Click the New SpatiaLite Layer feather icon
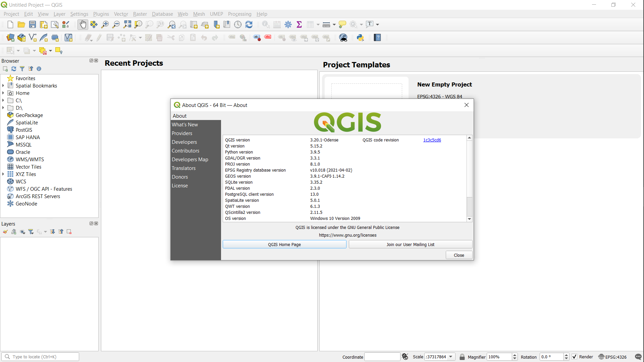The width and height of the screenshot is (644, 362). [x=44, y=38]
